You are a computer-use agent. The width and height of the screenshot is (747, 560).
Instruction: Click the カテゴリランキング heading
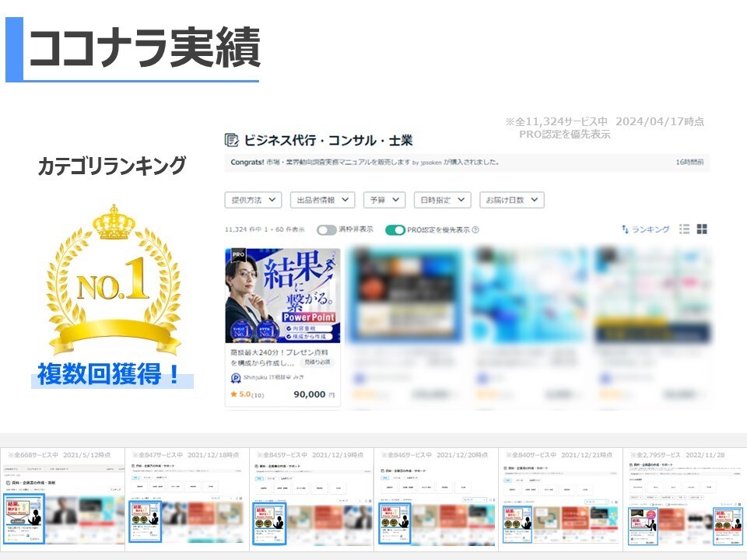[x=112, y=166]
